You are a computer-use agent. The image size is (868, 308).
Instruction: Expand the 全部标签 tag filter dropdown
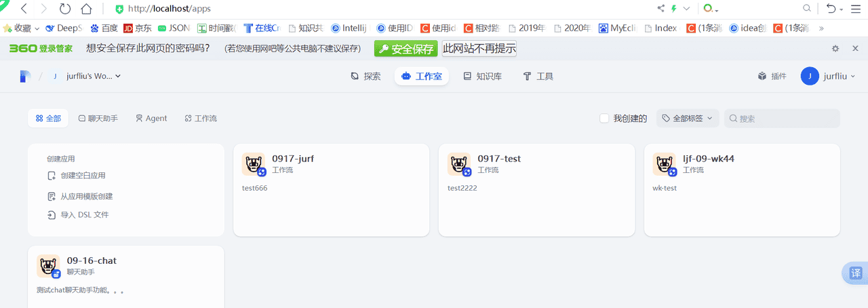(688, 119)
